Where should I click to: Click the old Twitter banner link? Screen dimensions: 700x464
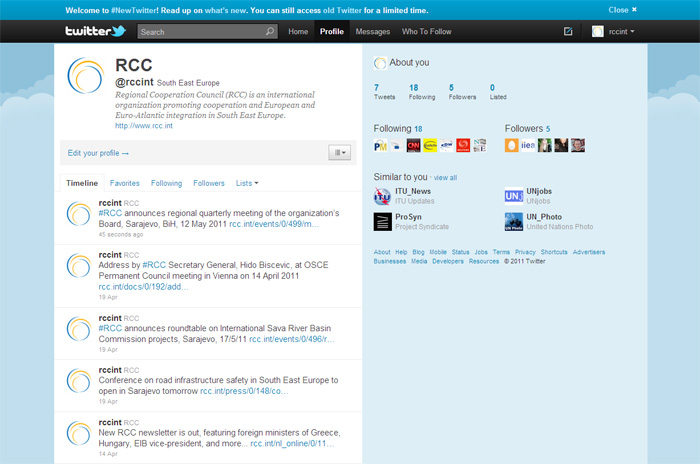(342, 10)
